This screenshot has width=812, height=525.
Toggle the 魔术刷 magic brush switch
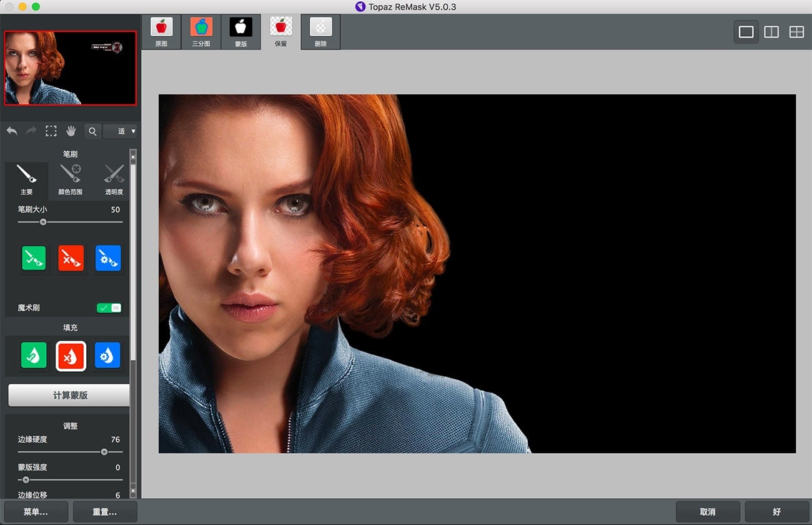(x=109, y=307)
